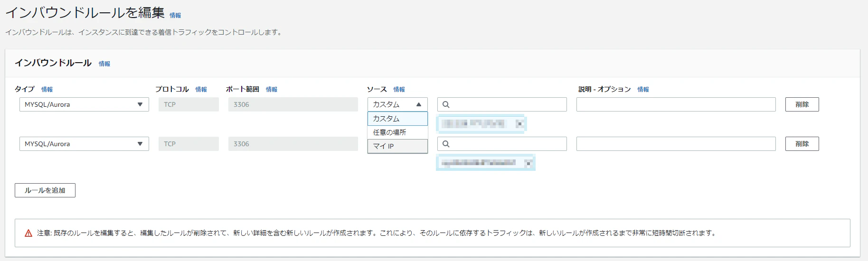Click the search magnifier icon in first source field
Viewport: 868px width, 261px height.
click(446, 104)
